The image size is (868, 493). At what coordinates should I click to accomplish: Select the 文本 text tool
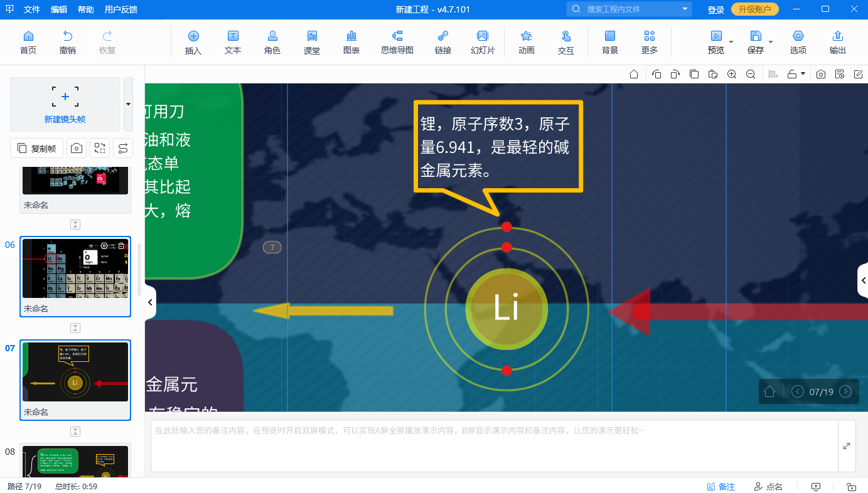tap(233, 42)
